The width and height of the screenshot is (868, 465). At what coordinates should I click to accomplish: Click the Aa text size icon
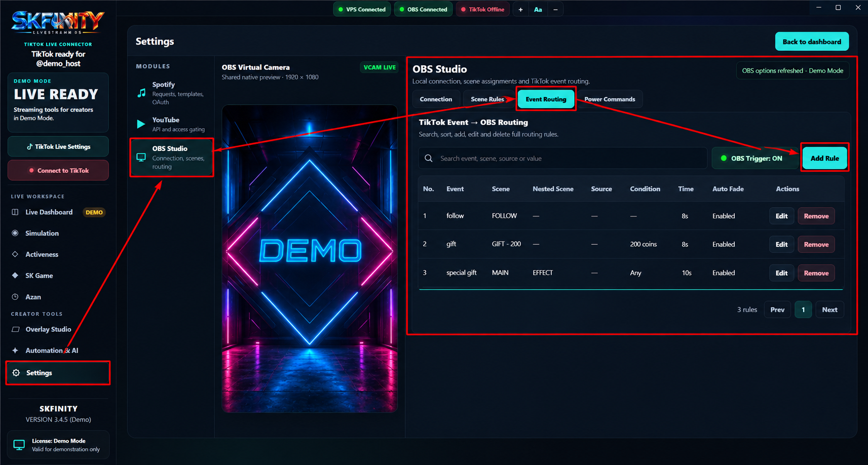(538, 9)
